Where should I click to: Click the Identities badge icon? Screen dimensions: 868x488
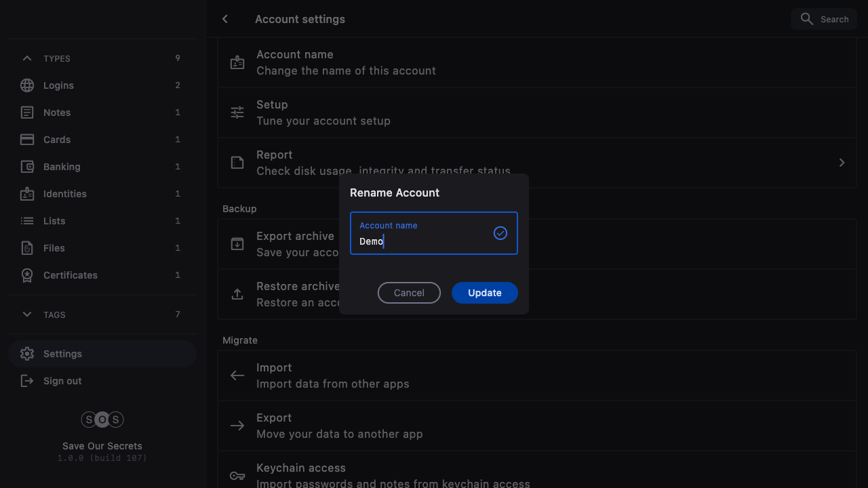point(27,194)
